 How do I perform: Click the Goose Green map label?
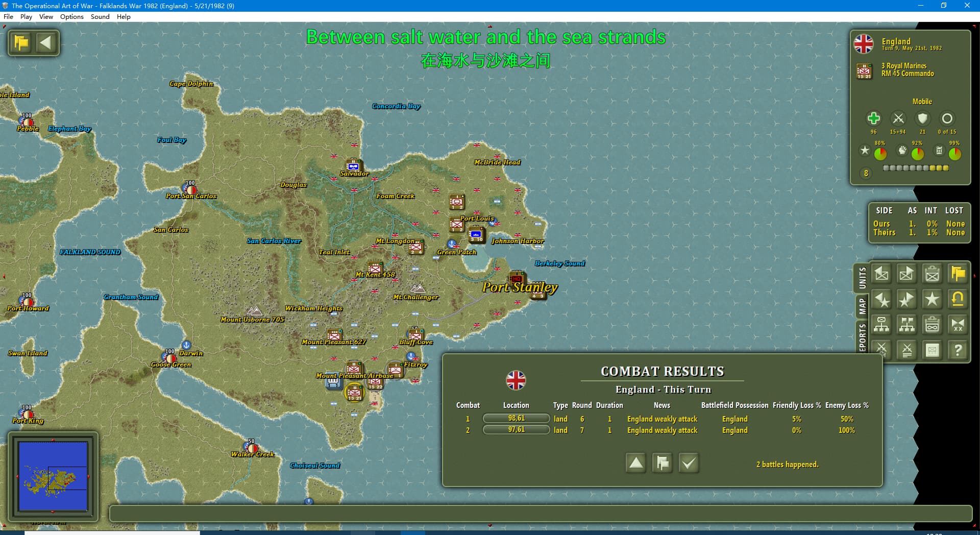pos(171,364)
